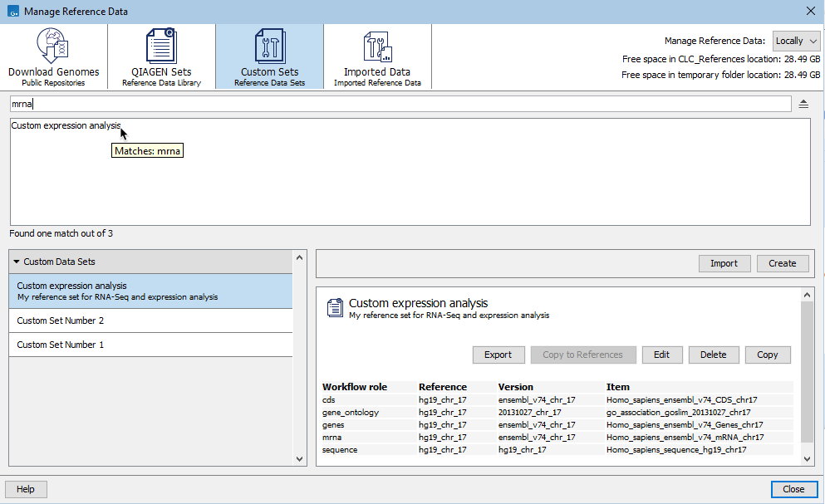This screenshot has width=825, height=504.
Task: Delete the Custom expression analysis set
Action: (714, 355)
